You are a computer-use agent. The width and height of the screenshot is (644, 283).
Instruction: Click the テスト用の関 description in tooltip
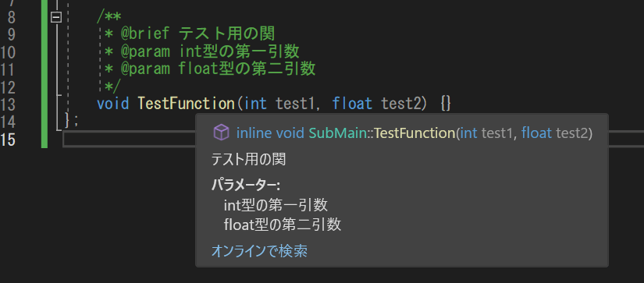click(248, 159)
